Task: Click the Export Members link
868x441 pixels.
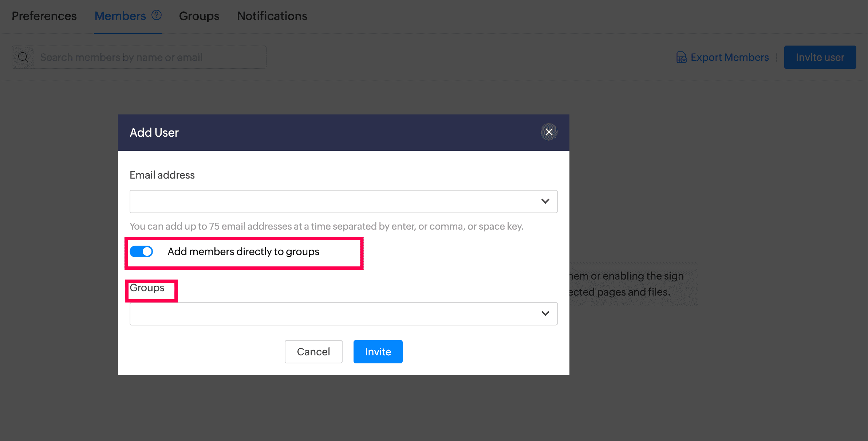Action: (730, 57)
